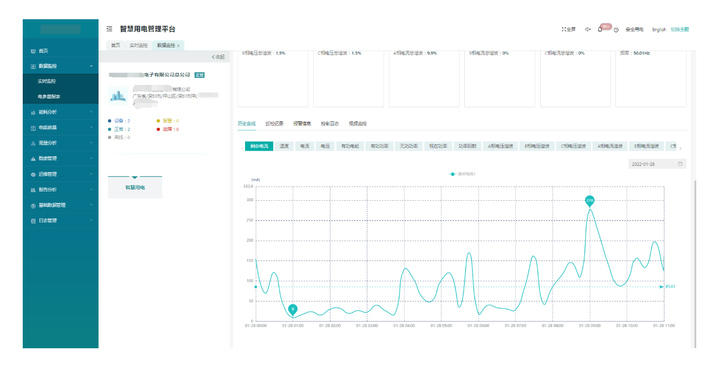Click the main panel vertical scrollbar

click(x=695, y=263)
